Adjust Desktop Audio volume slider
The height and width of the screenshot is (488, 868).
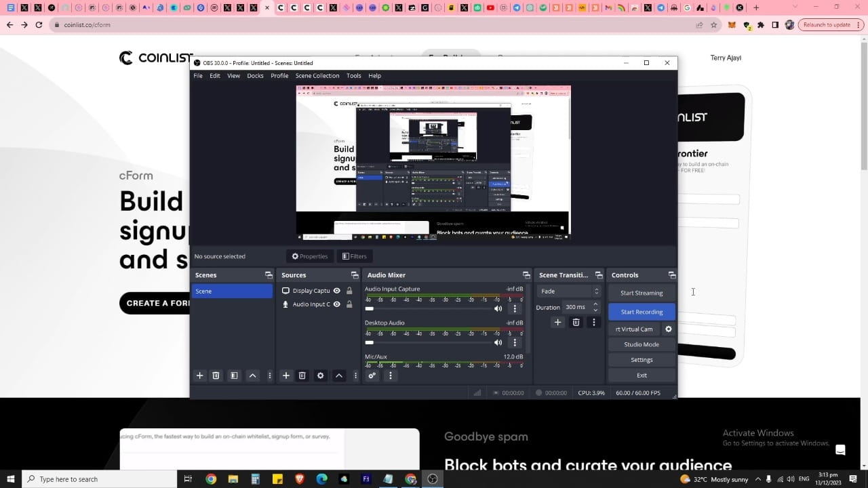pyautogui.click(x=427, y=342)
